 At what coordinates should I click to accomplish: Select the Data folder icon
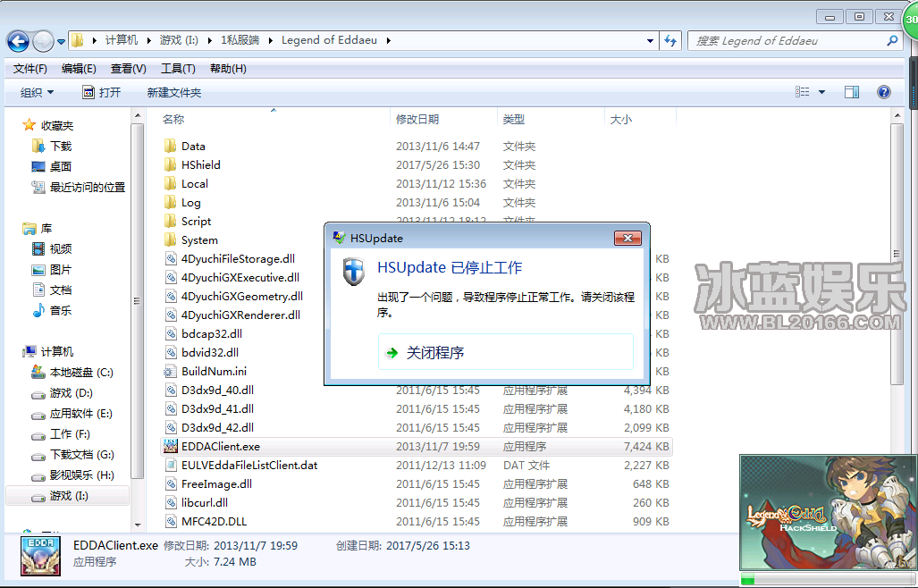click(171, 146)
